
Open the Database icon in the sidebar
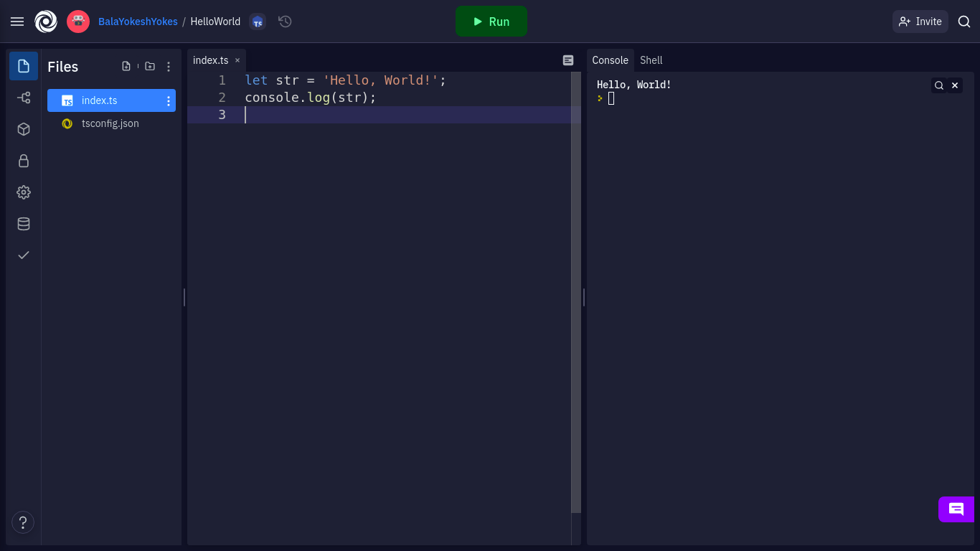[23, 223]
